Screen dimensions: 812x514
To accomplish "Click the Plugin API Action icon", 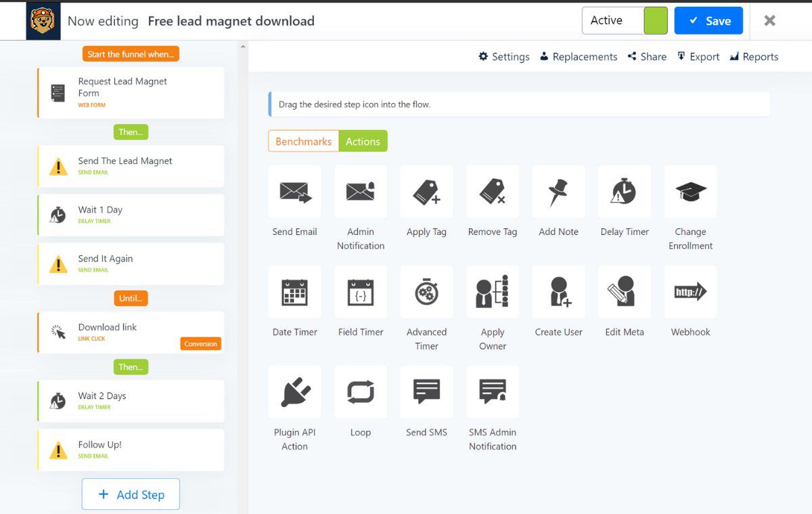I will click(294, 391).
